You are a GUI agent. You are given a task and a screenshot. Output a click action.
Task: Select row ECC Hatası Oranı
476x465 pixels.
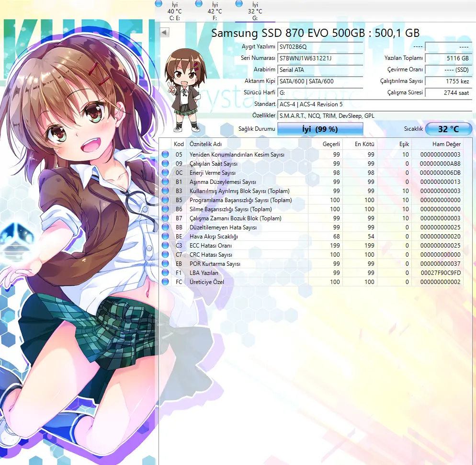(311, 246)
